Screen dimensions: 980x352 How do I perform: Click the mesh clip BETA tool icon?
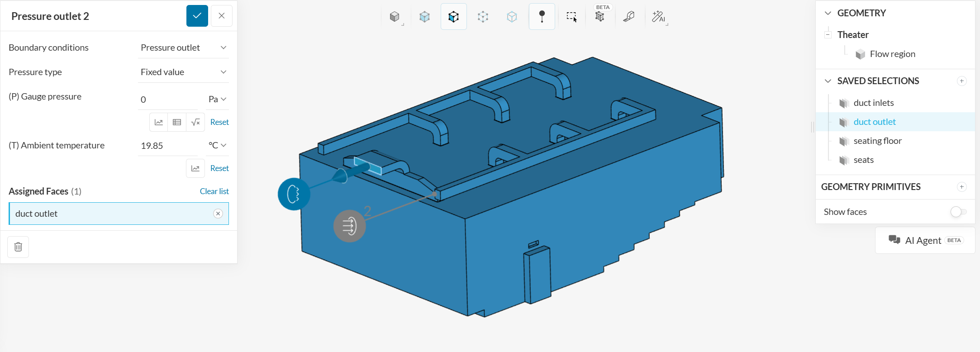(x=600, y=17)
